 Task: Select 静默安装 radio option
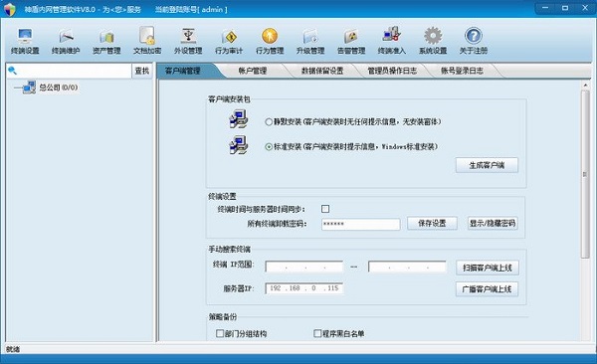[269, 122]
